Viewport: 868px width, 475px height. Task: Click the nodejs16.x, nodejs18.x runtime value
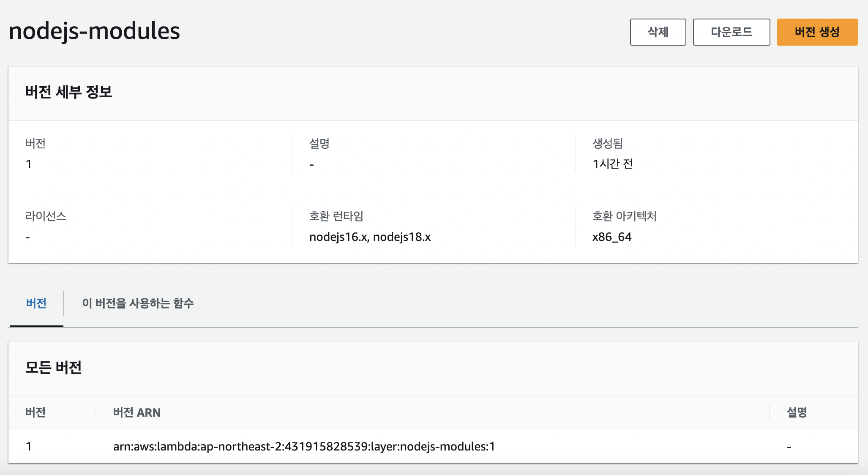pos(370,237)
